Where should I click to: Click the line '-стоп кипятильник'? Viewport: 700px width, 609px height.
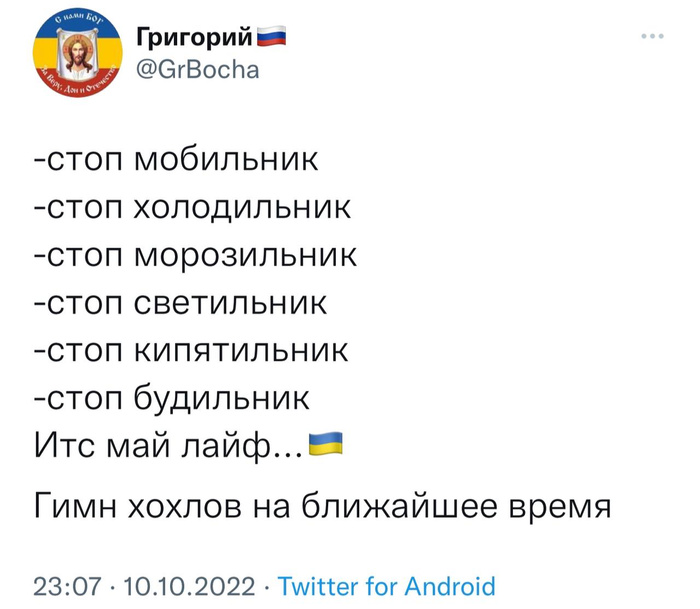[x=191, y=351]
